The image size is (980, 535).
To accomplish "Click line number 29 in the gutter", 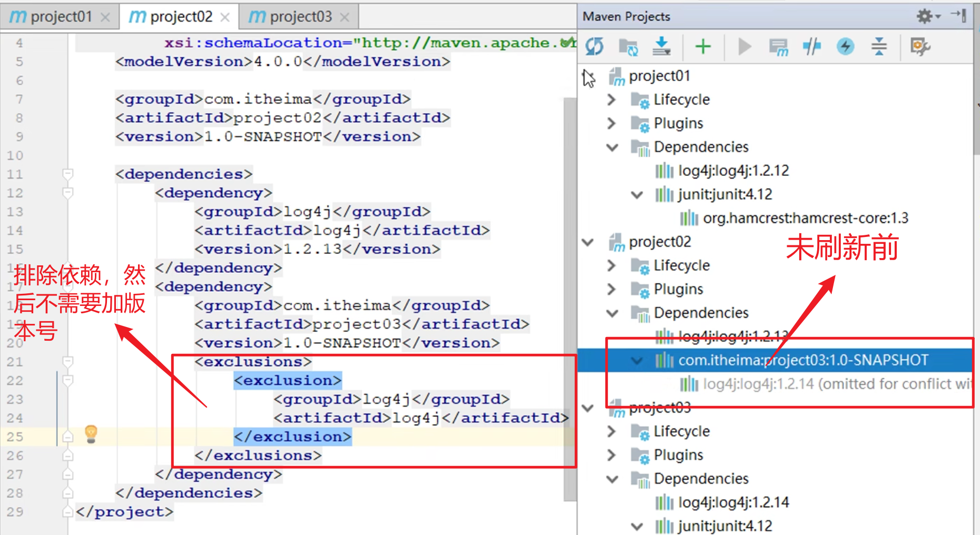I will coord(15,512).
